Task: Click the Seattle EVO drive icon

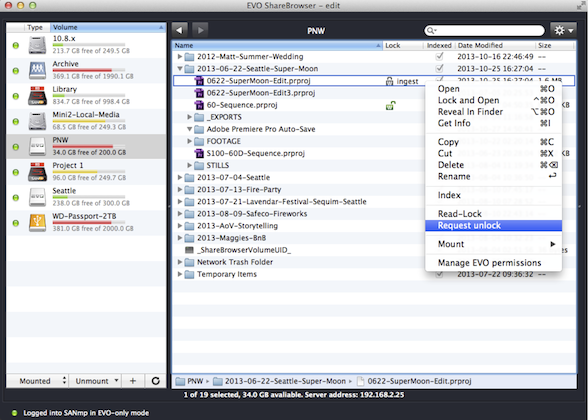Action: tap(38, 197)
